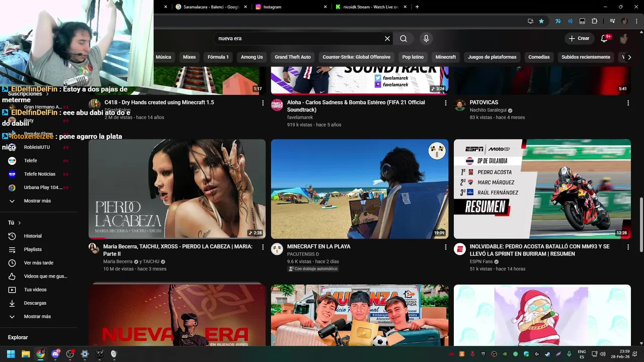The image size is (644, 362).
Task: Select the Minecraft filter chip
Action: coord(446,57)
